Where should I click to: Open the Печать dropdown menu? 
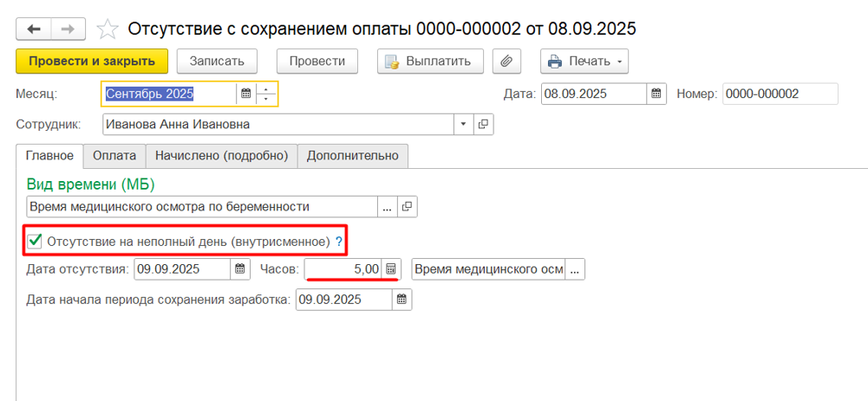tap(584, 61)
